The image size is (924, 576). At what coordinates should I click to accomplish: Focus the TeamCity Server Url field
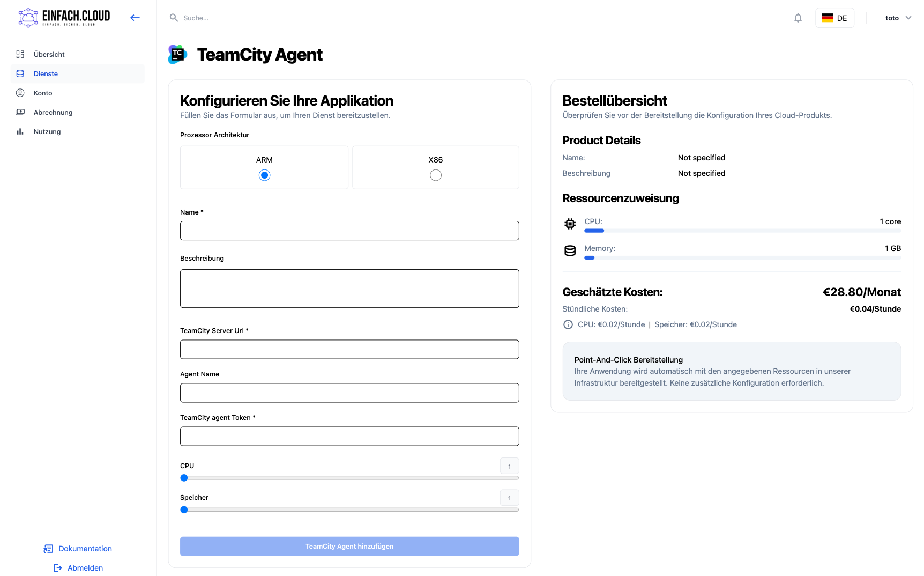click(x=349, y=349)
